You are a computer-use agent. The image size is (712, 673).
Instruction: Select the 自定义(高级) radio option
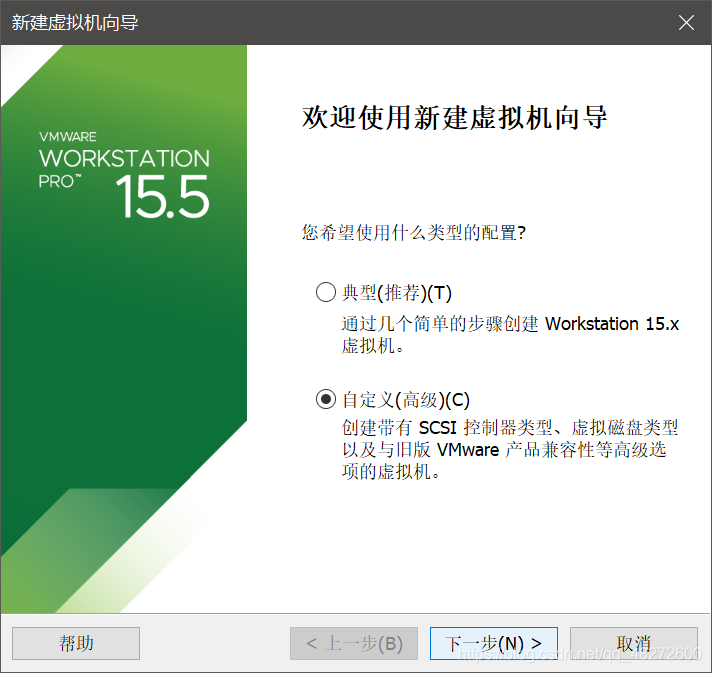(x=326, y=400)
